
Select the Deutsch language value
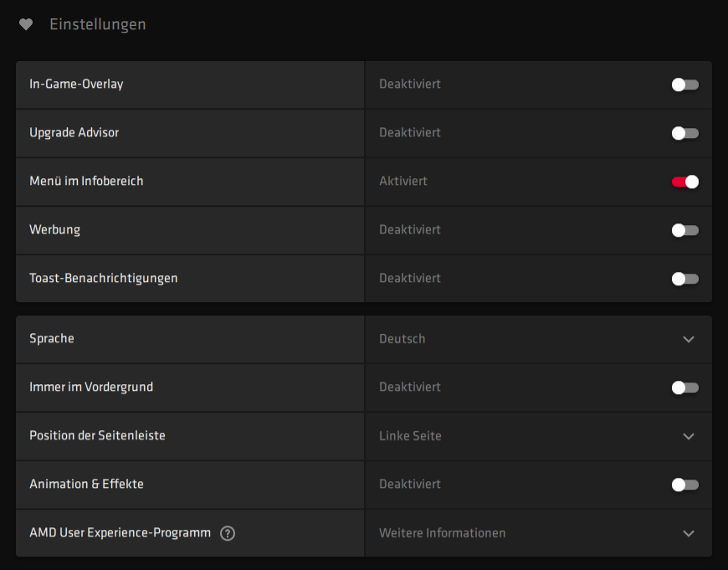click(402, 339)
